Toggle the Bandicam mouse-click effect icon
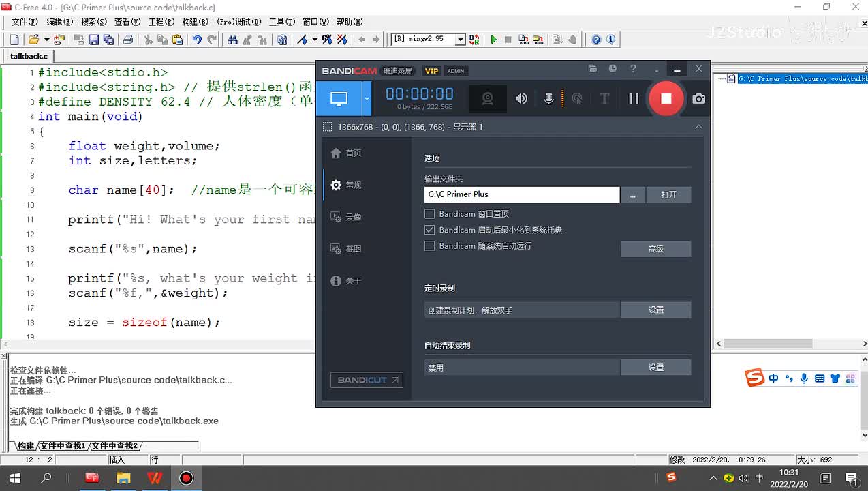This screenshot has width=868, height=491. tap(577, 99)
